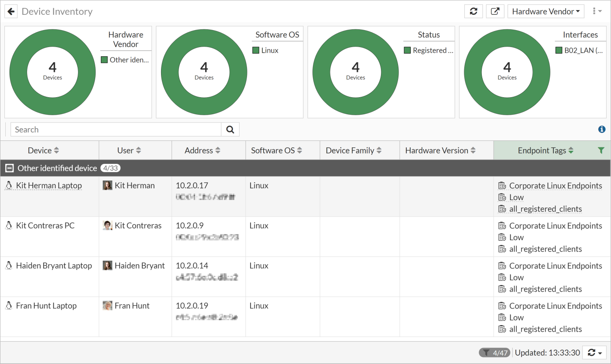Sort by the Address column arrows
This screenshot has width=611, height=364.
pyautogui.click(x=218, y=150)
